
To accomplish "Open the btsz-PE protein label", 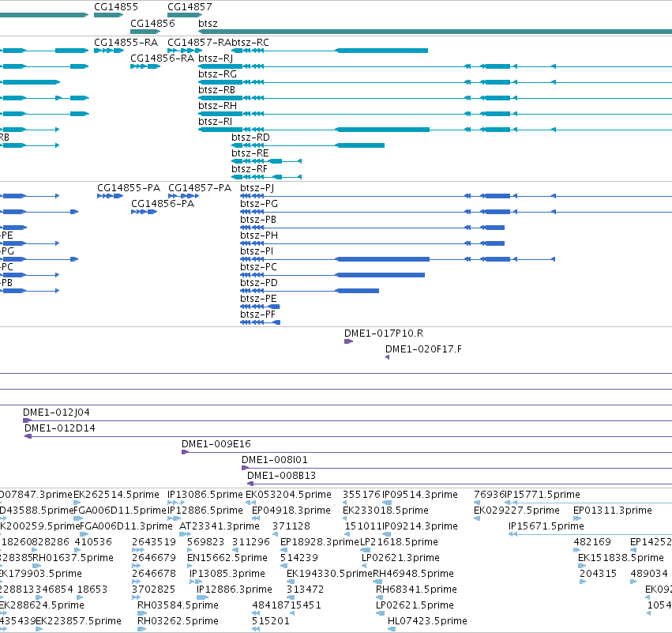I will coord(258,299).
